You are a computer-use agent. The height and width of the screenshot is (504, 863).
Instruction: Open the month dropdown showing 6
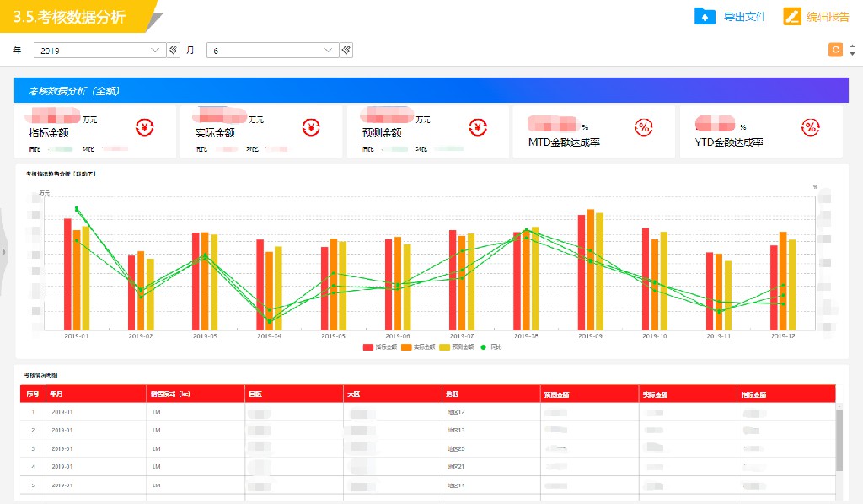[x=272, y=50]
